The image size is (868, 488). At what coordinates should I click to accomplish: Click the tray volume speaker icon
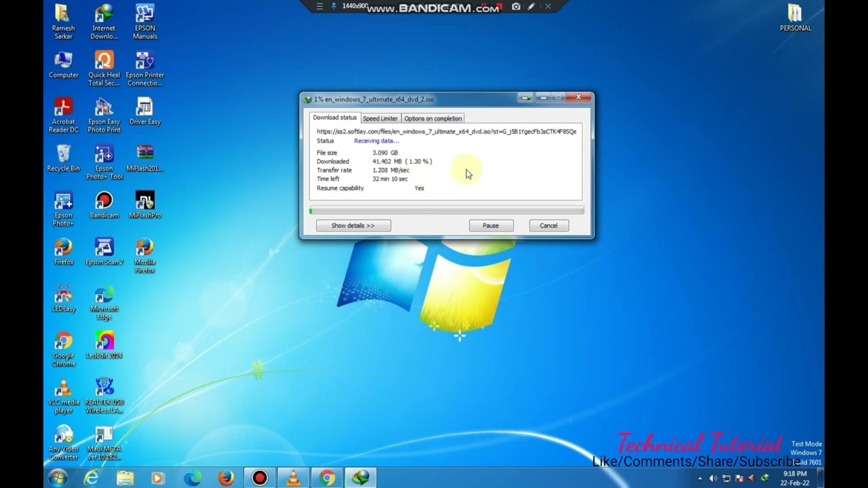pos(713,479)
